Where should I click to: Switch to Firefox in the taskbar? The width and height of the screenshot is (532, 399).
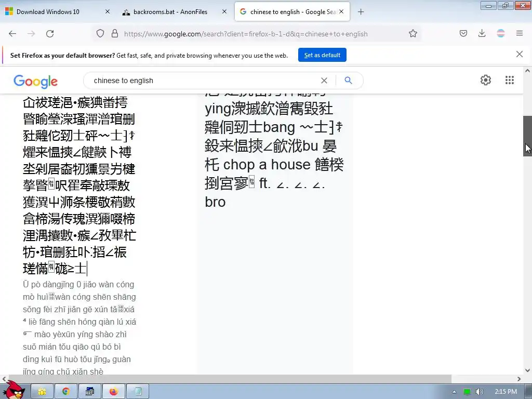tap(113, 392)
